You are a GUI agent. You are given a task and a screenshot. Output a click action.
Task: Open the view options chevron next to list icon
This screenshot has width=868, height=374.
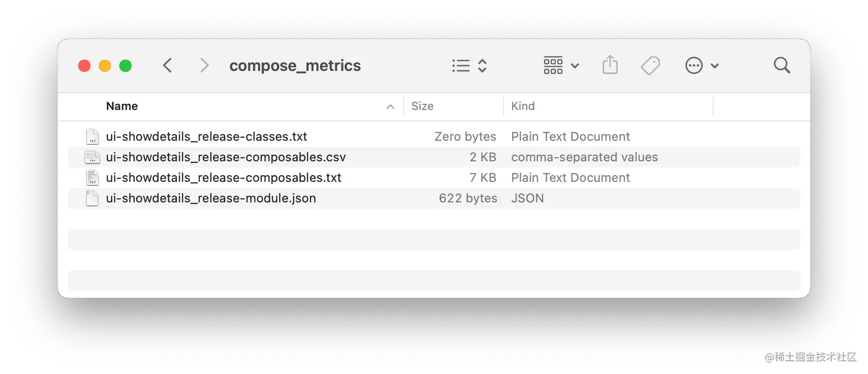[481, 65]
